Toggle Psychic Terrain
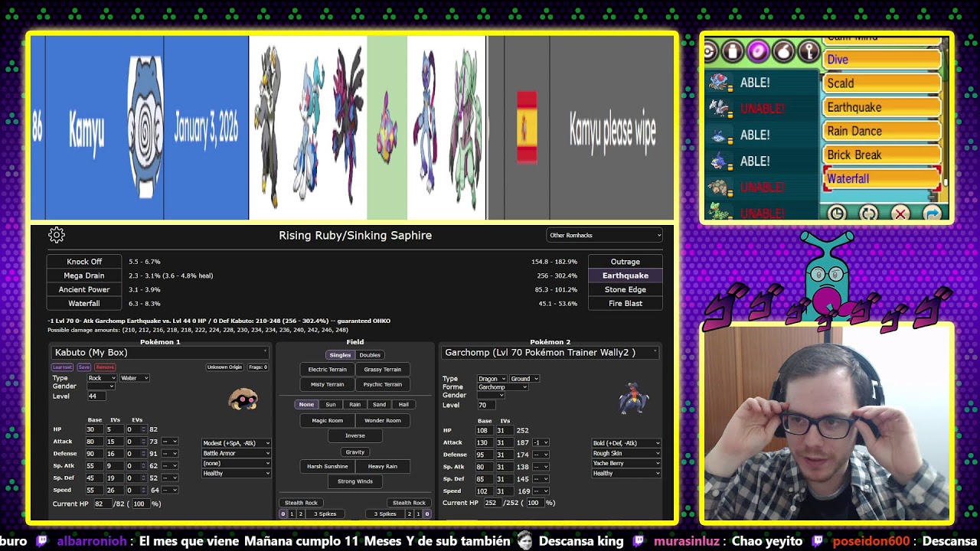Screen dimensions: 980x551 (x=382, y=384)
